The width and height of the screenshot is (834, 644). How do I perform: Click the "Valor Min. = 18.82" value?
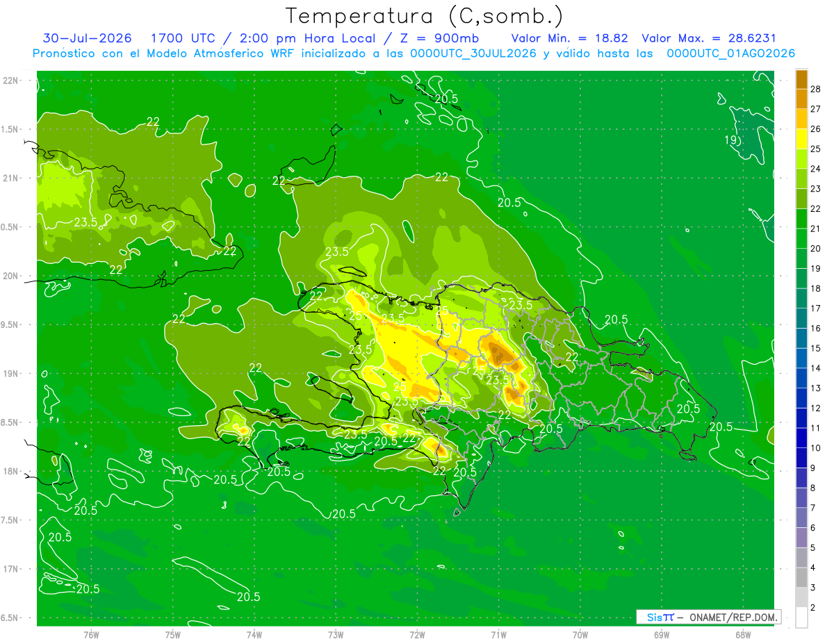tap(571, 38)
